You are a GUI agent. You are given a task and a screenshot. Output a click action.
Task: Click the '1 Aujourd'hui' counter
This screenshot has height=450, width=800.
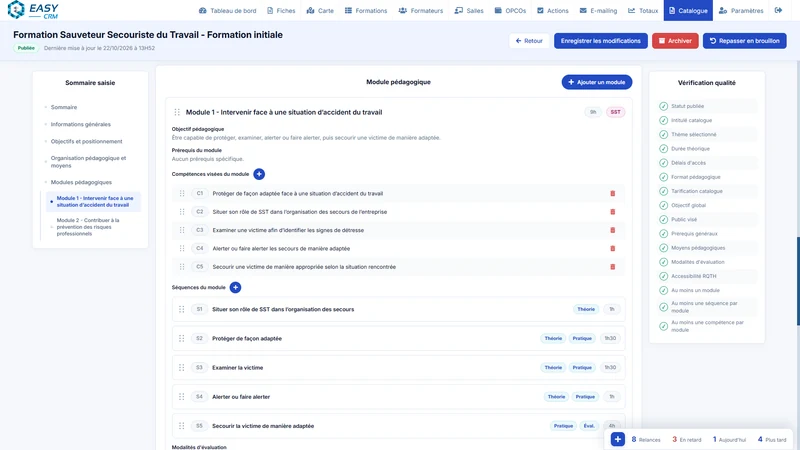(729, 439)
